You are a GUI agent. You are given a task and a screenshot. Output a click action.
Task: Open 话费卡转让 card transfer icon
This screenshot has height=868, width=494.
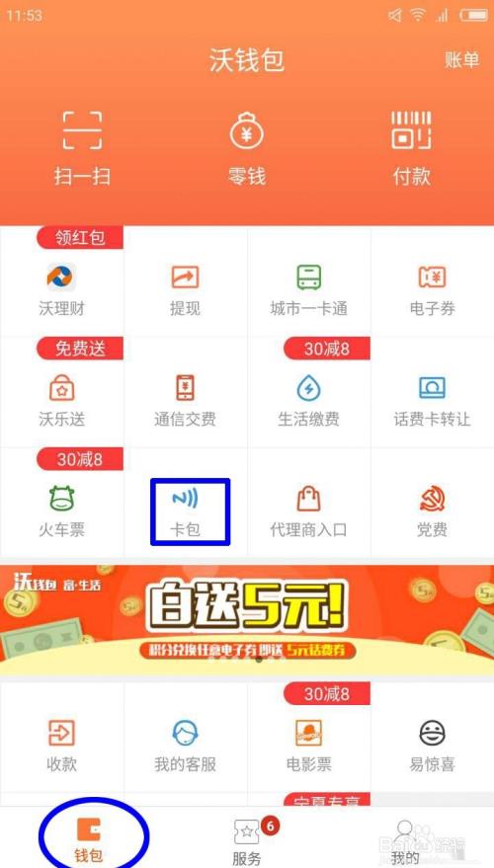432,389
